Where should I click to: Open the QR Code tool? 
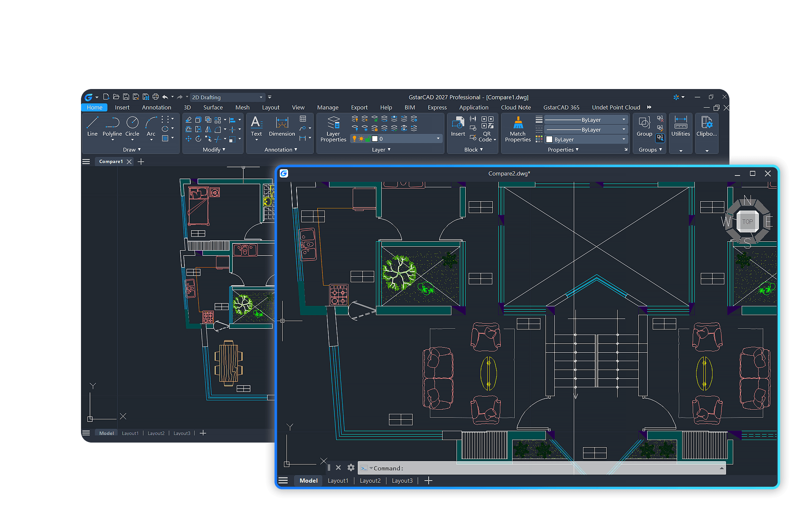pyautogui.click(x=487, y=129)
